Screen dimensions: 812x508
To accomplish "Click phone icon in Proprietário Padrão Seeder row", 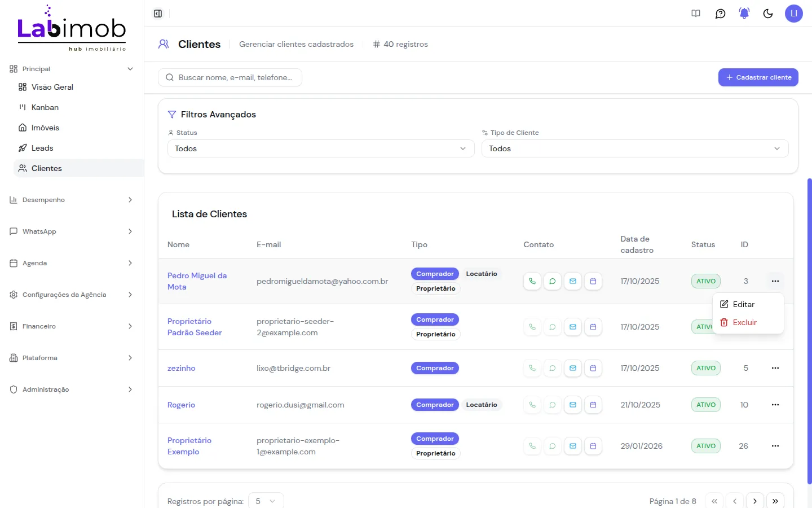I will coord(532,327).
